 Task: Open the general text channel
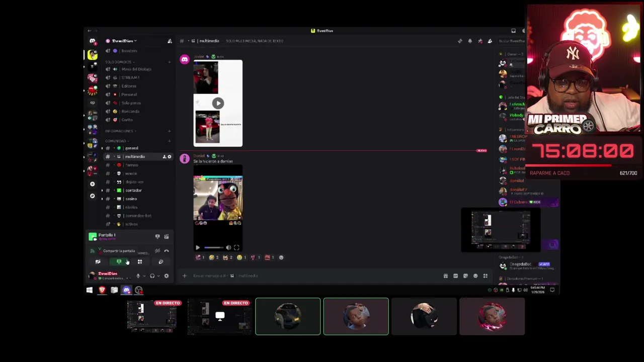pos(137,148)
